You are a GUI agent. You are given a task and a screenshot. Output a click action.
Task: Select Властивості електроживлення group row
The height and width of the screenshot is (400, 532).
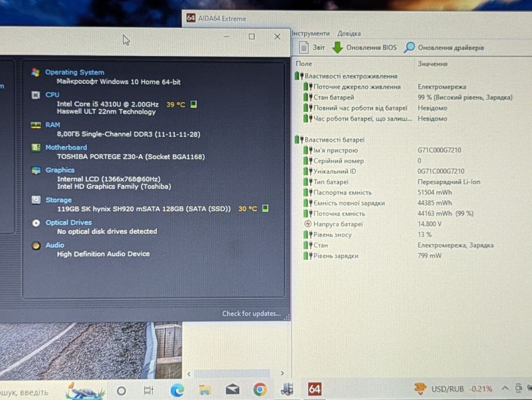[346, 76]
